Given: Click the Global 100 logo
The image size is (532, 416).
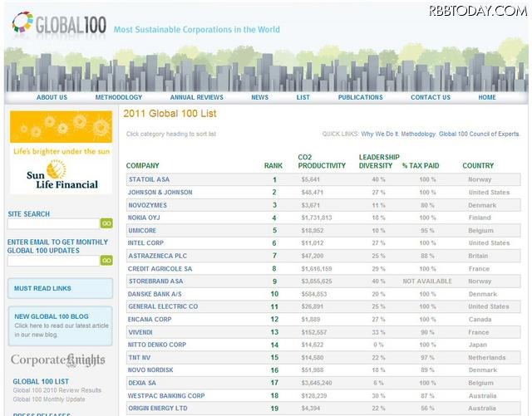Looking at the screenshot, I should click(x=60, y=23).
